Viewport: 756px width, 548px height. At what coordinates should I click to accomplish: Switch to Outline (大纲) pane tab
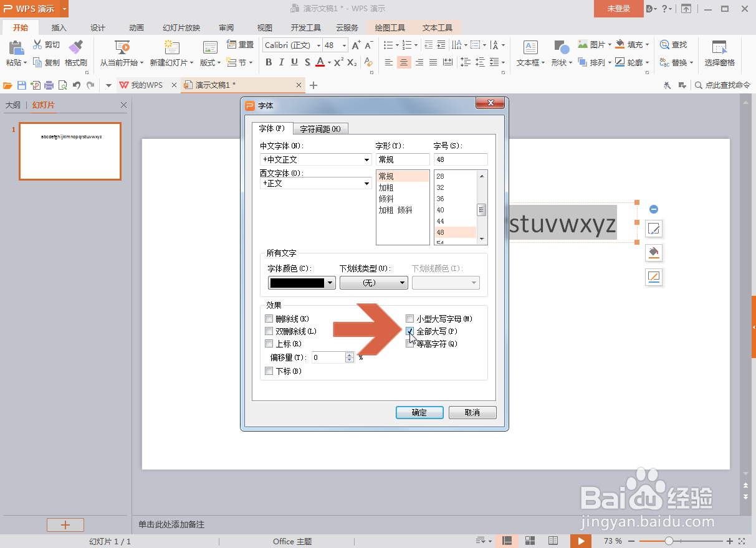(13, 105)
